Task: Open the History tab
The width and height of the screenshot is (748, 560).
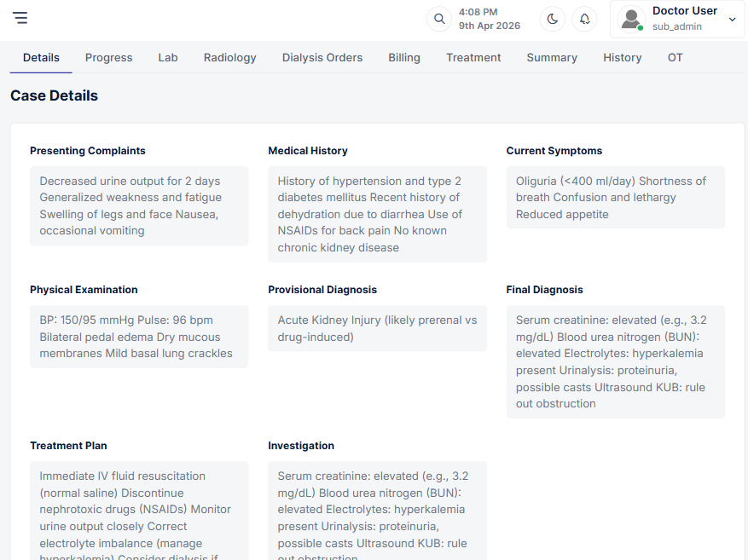Action: [x=622, y=58]
